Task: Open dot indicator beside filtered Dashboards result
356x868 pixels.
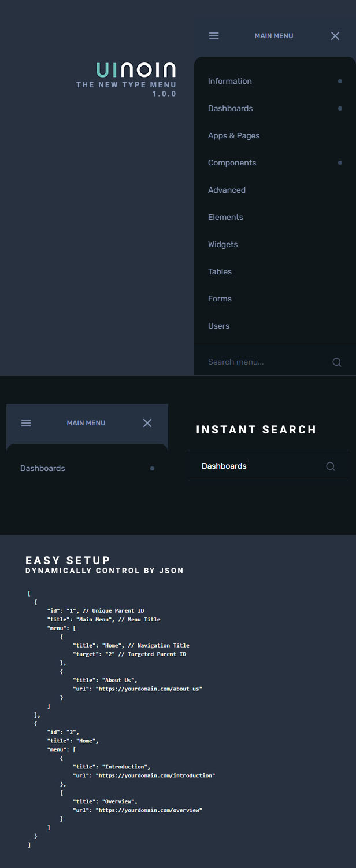Action: click(x=152, y=469)
